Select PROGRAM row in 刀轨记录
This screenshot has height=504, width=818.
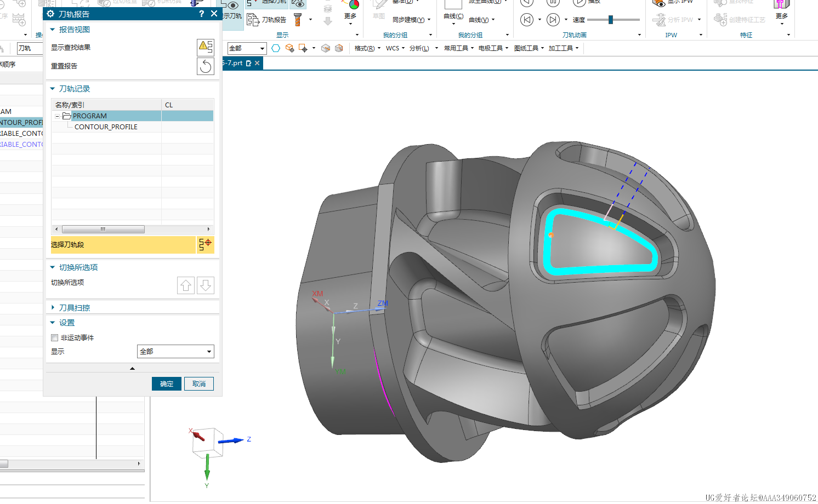tap(132, 116)
